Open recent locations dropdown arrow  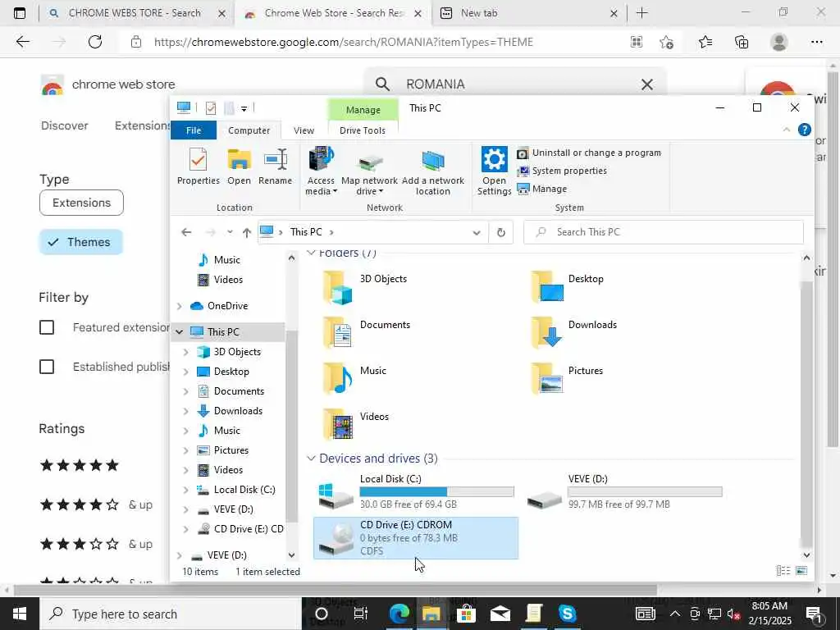230,232
